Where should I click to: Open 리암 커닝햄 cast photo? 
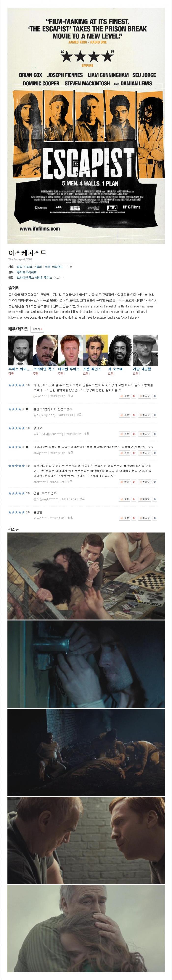145,350
